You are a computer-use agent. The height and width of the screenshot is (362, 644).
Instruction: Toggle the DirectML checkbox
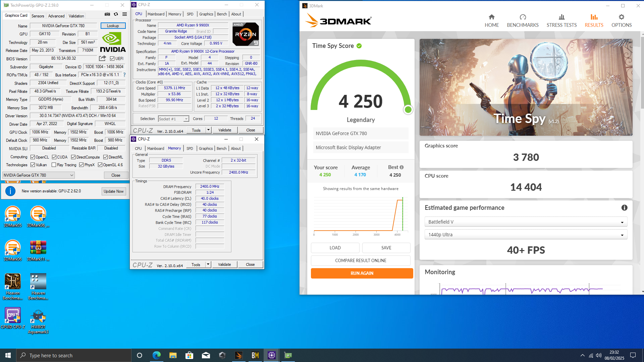click(x=105, y=157)
